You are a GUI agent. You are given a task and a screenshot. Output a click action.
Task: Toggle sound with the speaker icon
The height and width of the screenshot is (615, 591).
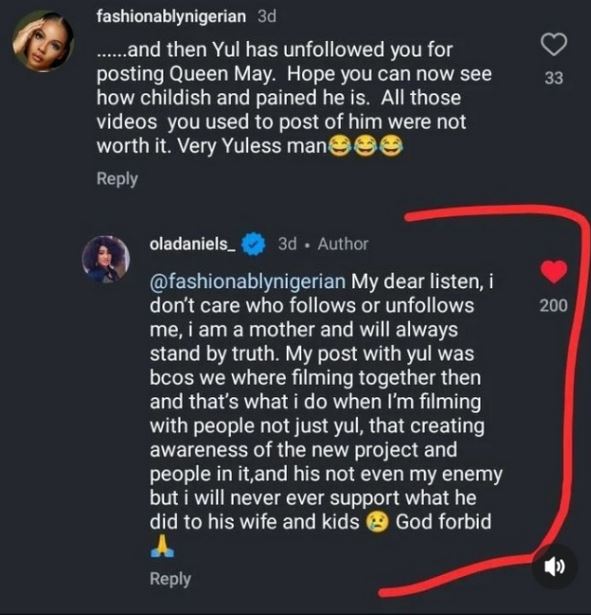coord(554,566)
